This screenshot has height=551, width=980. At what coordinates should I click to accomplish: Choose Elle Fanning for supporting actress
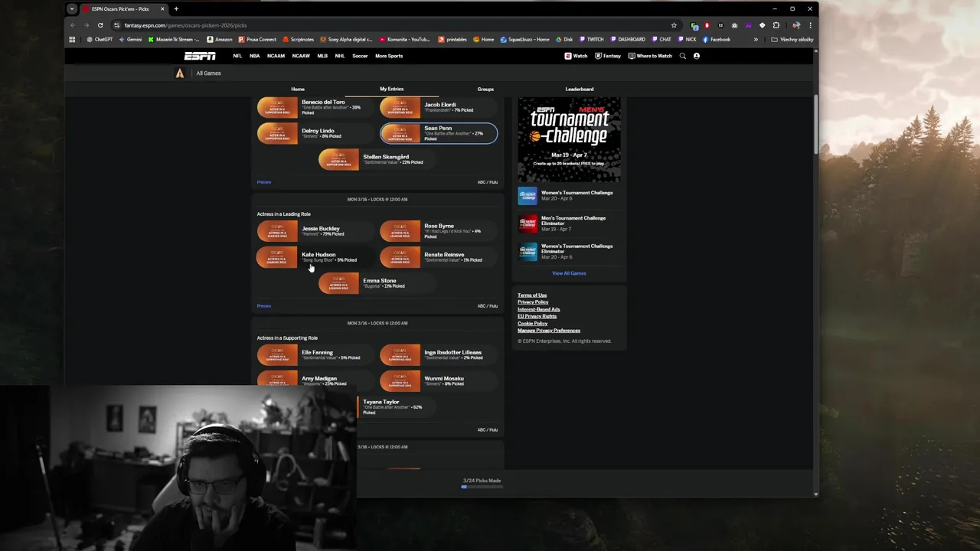[x=315, y=355]
